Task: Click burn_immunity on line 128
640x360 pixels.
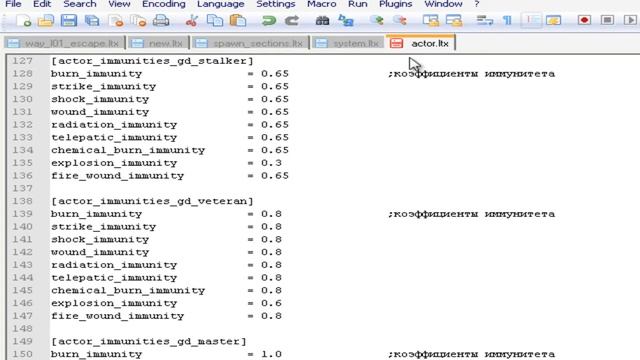Action: [x=96, y=74]
